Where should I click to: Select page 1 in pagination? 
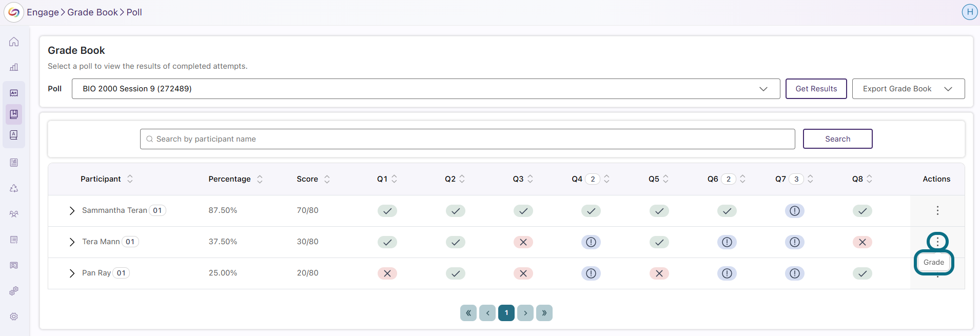tap(506, 313)
